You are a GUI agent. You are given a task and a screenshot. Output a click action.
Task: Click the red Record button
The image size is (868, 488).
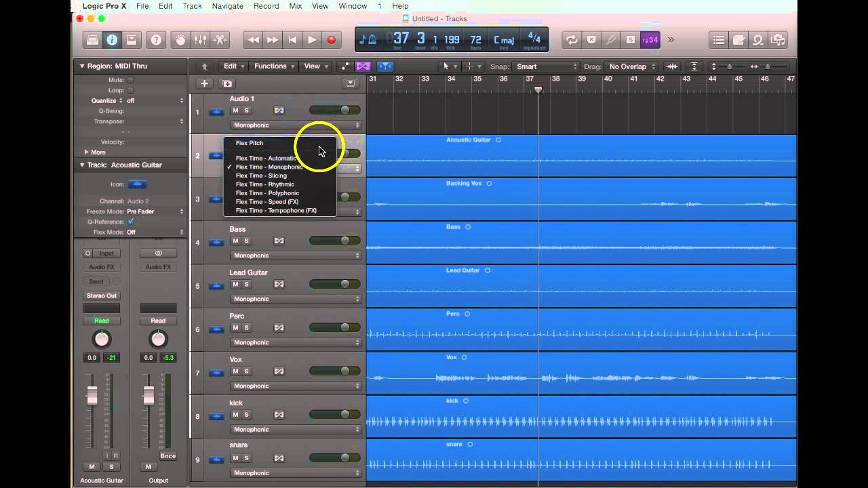click(x=332, y=40)
